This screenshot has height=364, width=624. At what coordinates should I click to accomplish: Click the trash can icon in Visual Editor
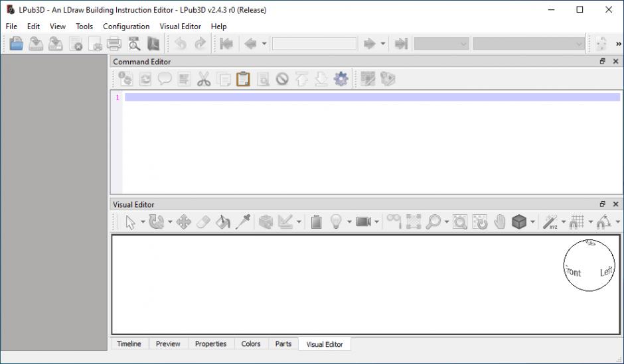point(317,222)
